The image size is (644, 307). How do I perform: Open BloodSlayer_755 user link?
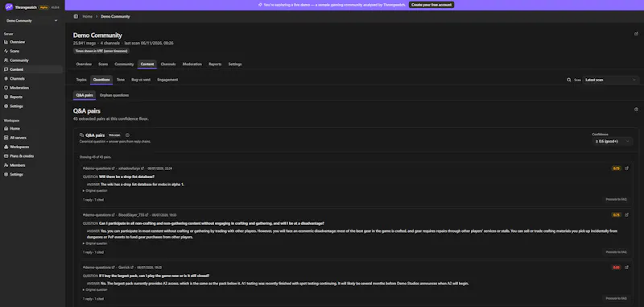pyautogui.click(x=133, y=214)
